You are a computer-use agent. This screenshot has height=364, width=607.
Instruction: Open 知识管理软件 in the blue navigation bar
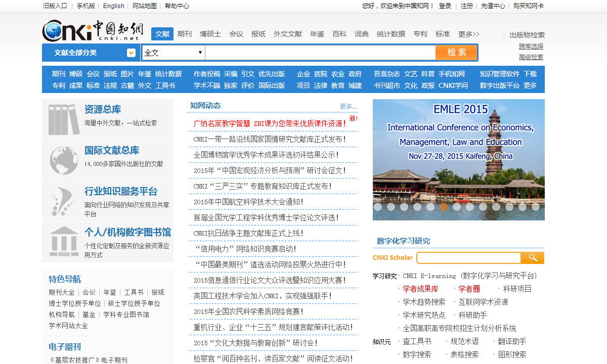tap(500, 74)
